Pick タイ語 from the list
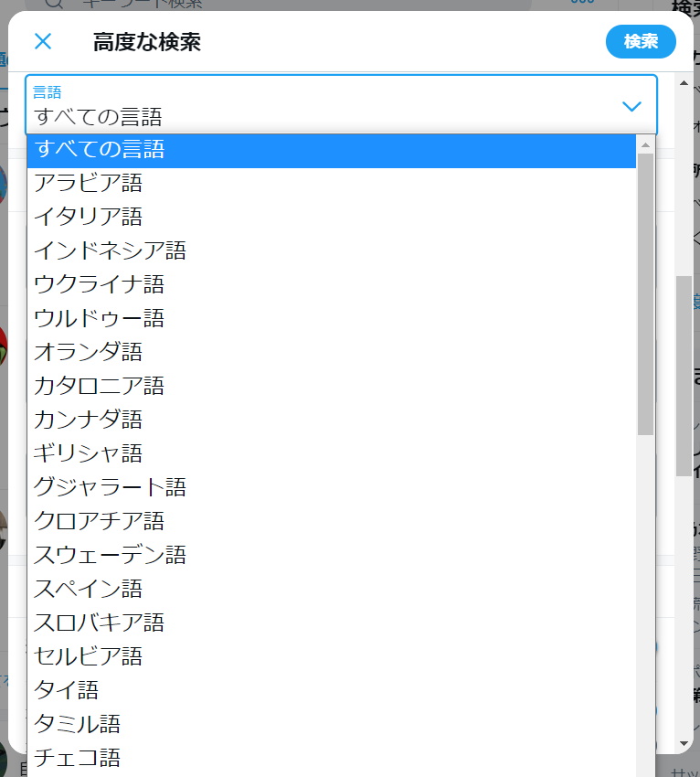Screen dimensions: 700x777 [x=66, y=690]
